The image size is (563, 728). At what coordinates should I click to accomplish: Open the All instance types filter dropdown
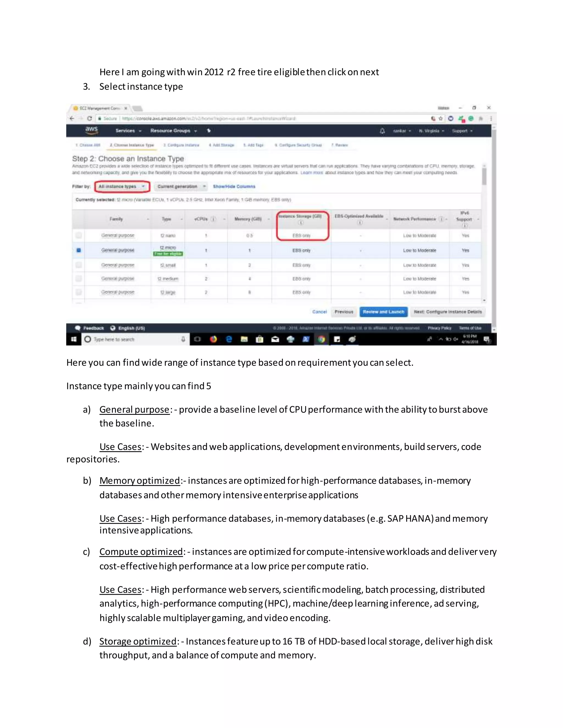[122, 186]
